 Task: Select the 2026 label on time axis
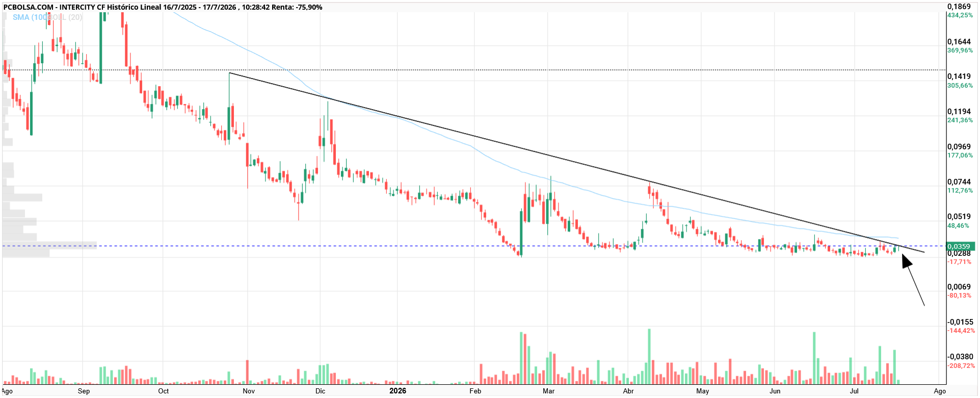pyautogui.click(x=398, y=391)
